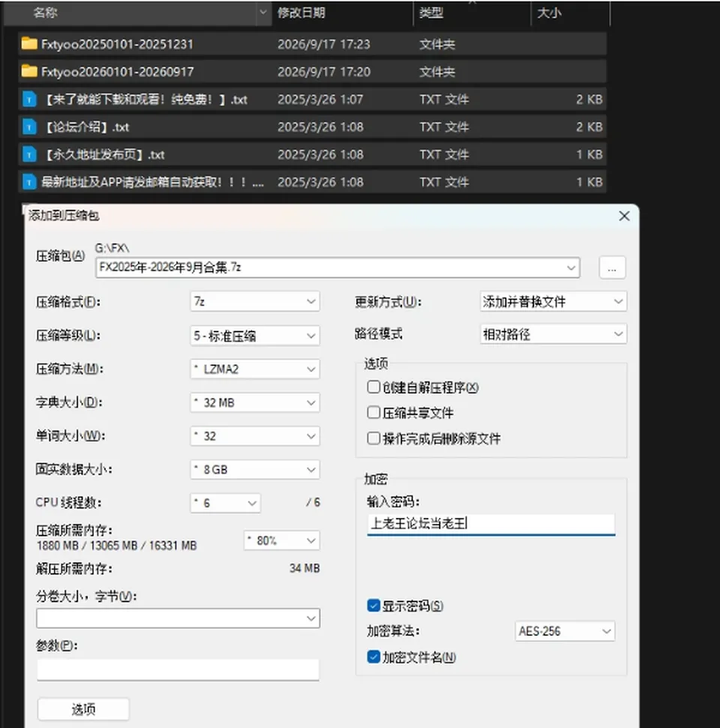Viewport: 720px width, 728px height.
Task: Click date 2025/3/26 1:07
Action: tap(320, 100)
